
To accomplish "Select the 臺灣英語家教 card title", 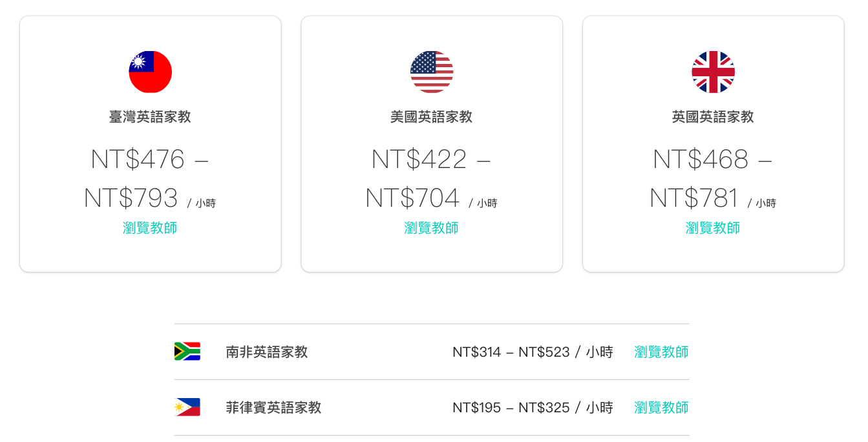I will tap(150, 117).
